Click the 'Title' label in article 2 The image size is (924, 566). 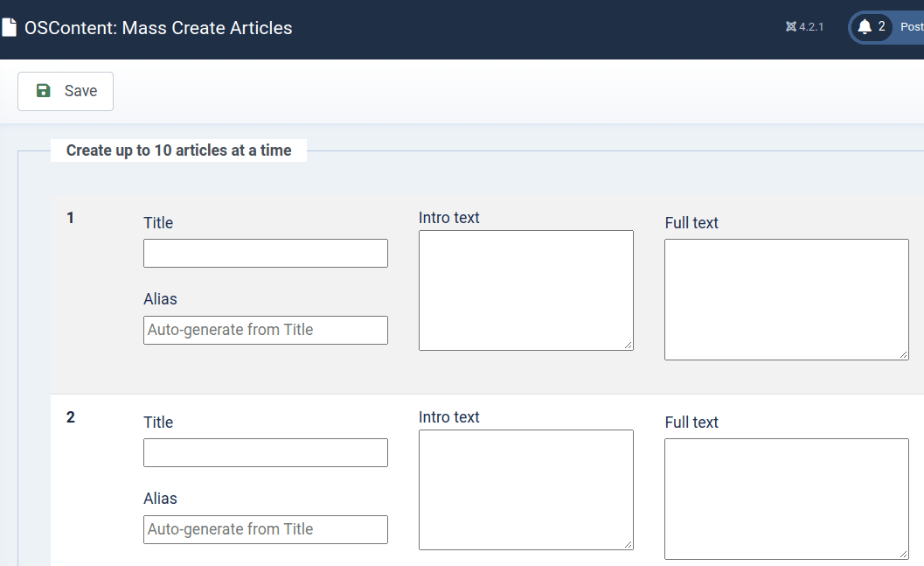(x=158, y=423)
